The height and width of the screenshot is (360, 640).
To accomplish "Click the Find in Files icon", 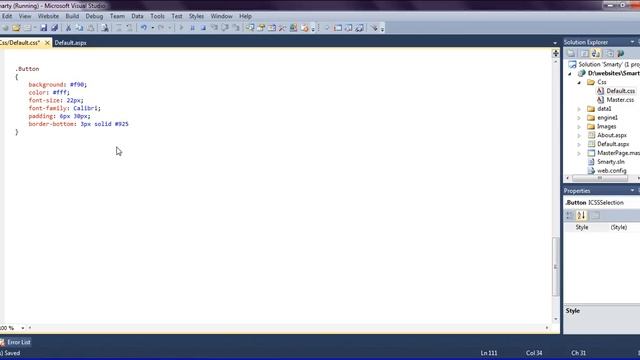I will tap(104, 28).
